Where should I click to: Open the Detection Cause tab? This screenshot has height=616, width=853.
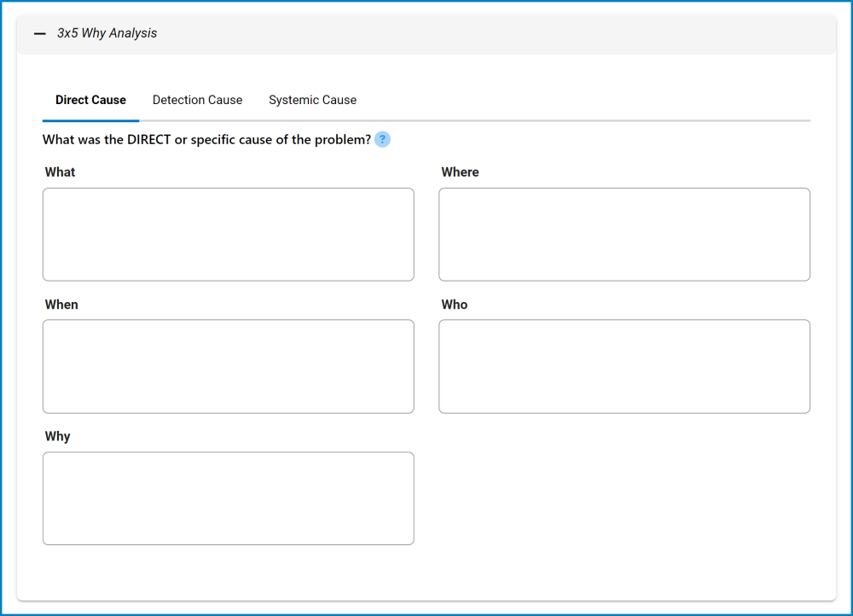click(197, 100)
